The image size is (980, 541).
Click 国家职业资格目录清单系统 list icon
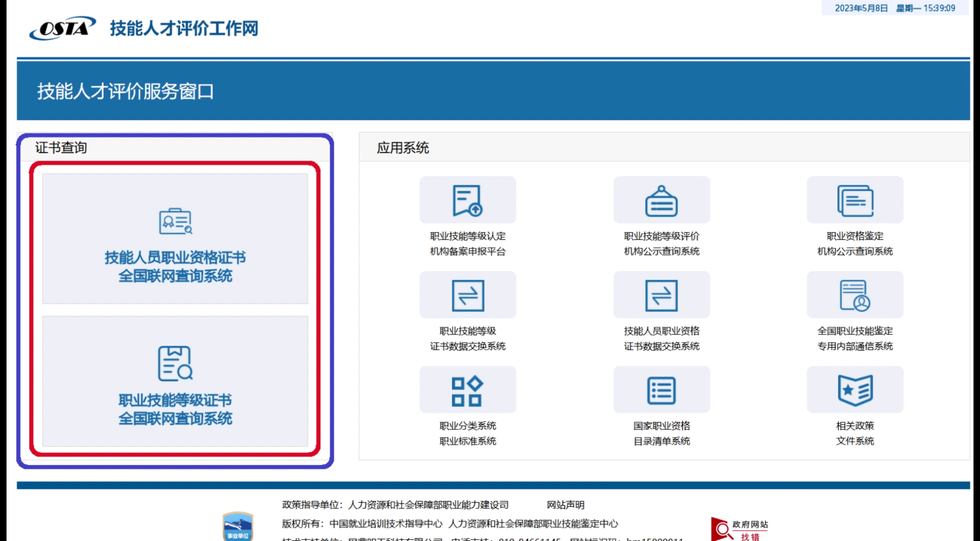tap(661, 390)
